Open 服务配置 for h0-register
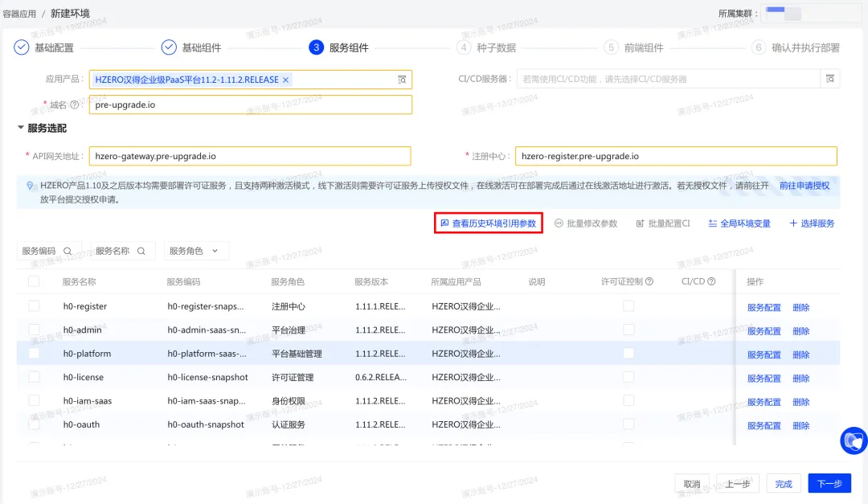The width and height of the screenshot is (868, 504). pos(764,307)
